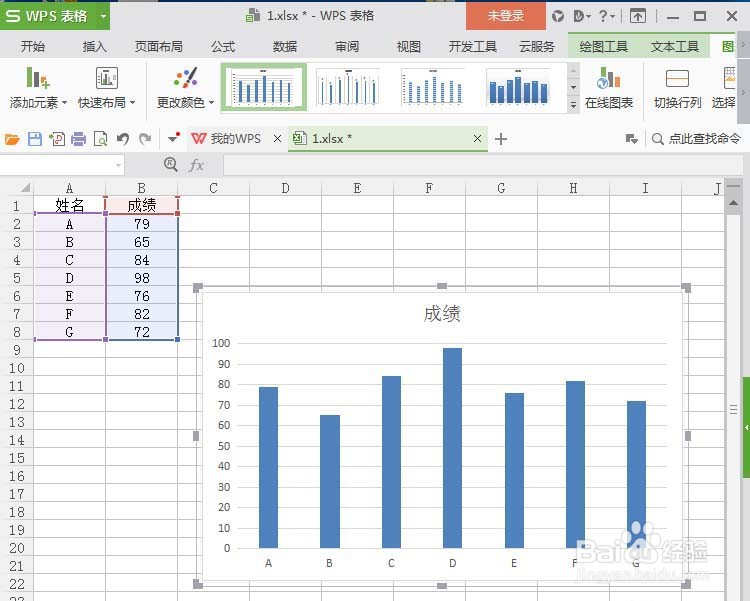Screen dimensions: 750x601
Task: Click the select-all corner of the sheet
Action: pos(24,188)
